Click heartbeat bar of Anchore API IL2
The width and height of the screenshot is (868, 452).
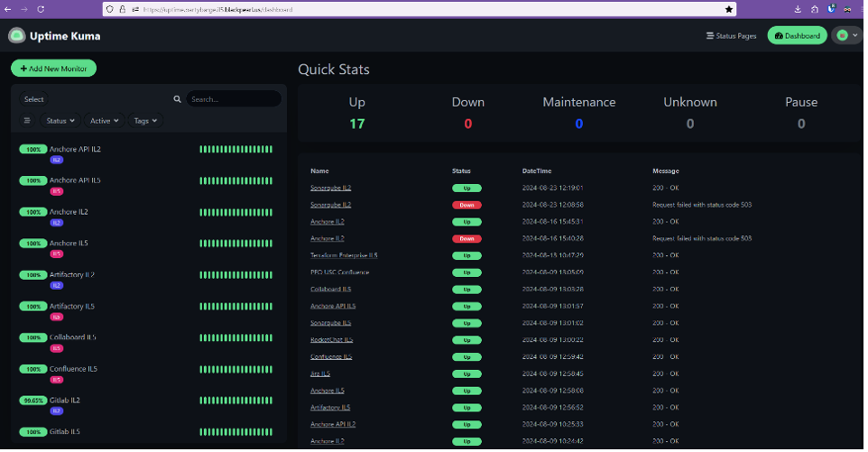pyautogui.click(x=235, y=150)
